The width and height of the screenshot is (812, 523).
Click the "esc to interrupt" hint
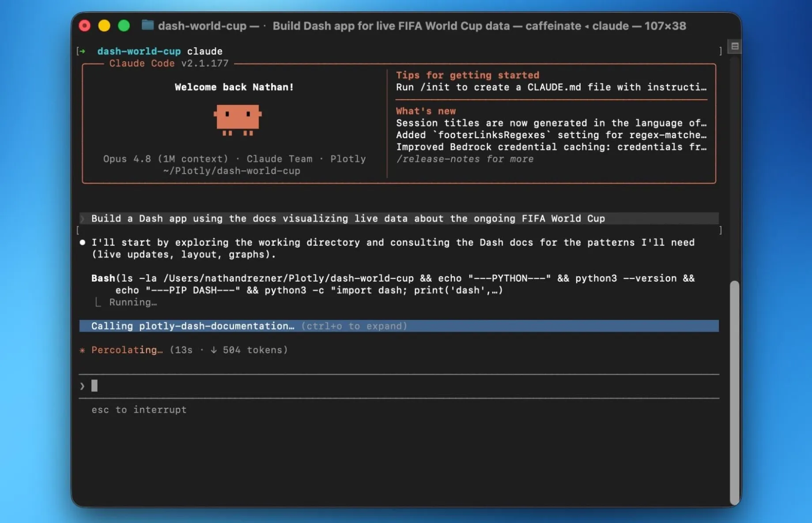pyautogui.click(x=139, y=410)
